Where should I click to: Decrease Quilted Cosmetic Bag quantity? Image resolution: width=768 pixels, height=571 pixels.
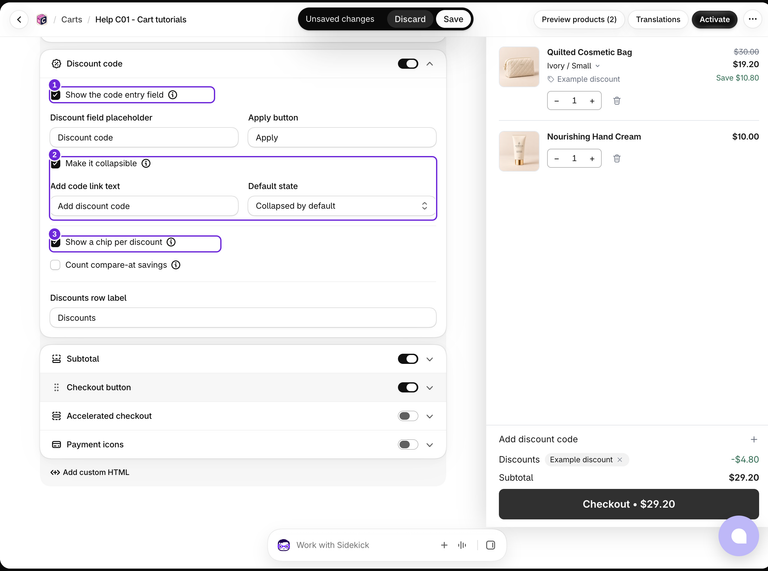(556, 101)
